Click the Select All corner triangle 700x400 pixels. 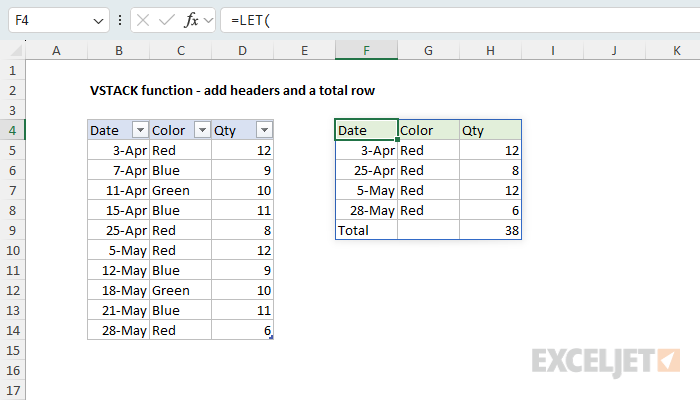pyautogui.click(x=16, y=50)
